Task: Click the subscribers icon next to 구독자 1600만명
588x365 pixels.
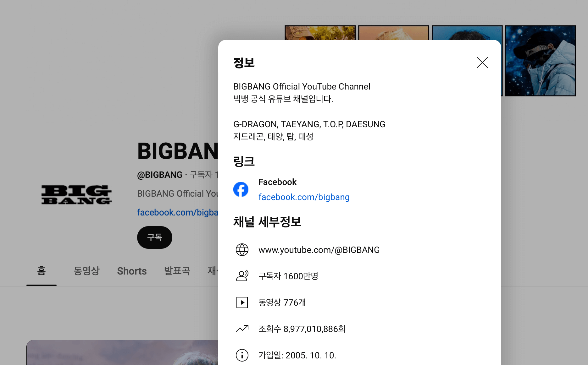Action: click(x=242, y=276)
